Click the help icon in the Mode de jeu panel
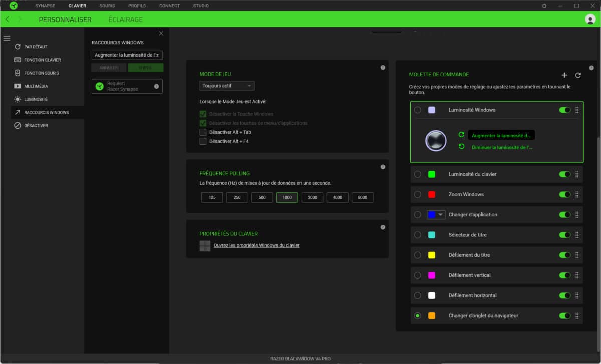Screen dimensions: 601x364 point(383,67)
